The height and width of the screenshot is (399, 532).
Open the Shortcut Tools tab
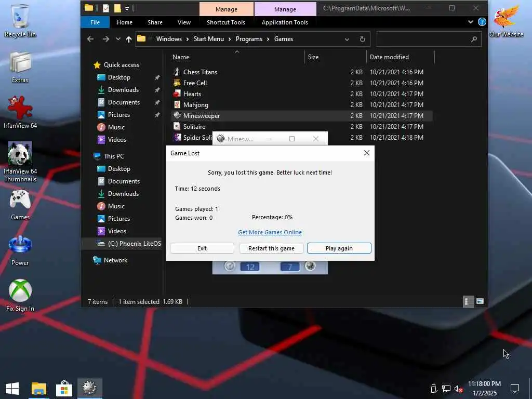click(225, 22)
